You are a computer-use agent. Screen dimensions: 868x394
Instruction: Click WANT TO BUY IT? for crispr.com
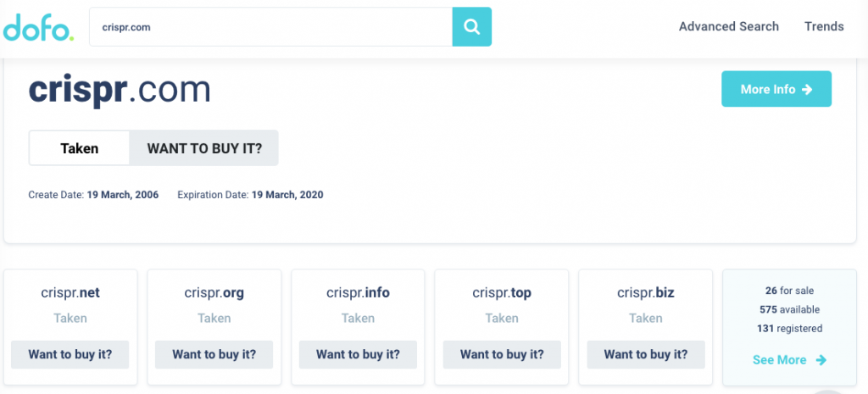(204, 148)
